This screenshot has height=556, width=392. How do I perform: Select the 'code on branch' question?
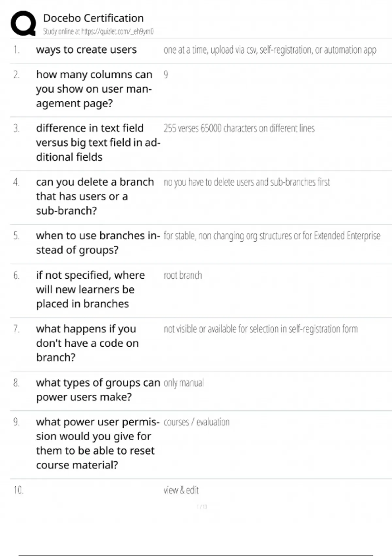[x=87, y=343]
